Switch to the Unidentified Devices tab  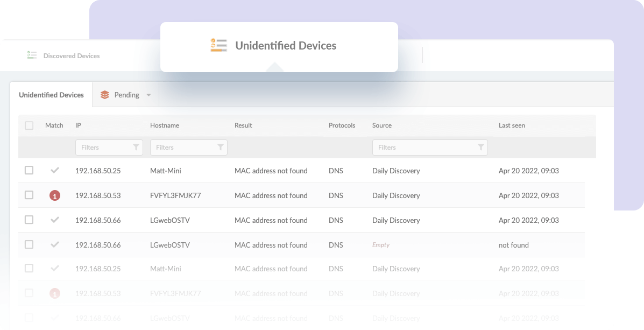coord(51,94)
